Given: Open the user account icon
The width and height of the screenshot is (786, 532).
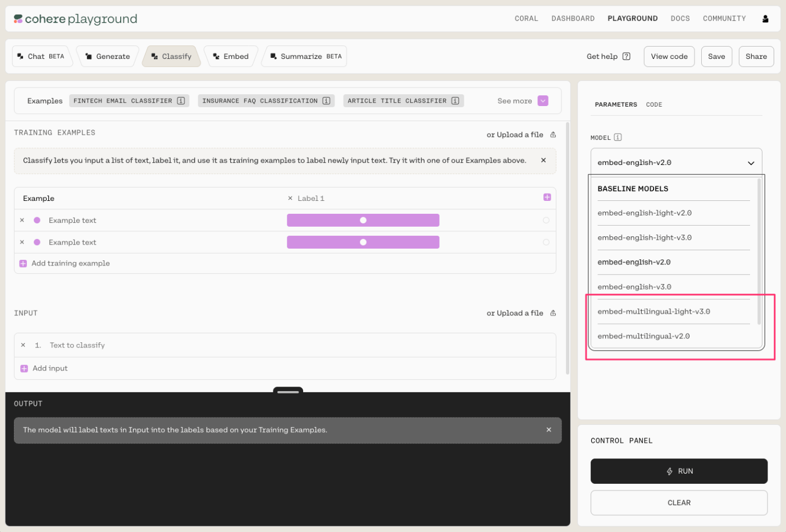Looking at the screenshot, I should (x=765, y=19).
